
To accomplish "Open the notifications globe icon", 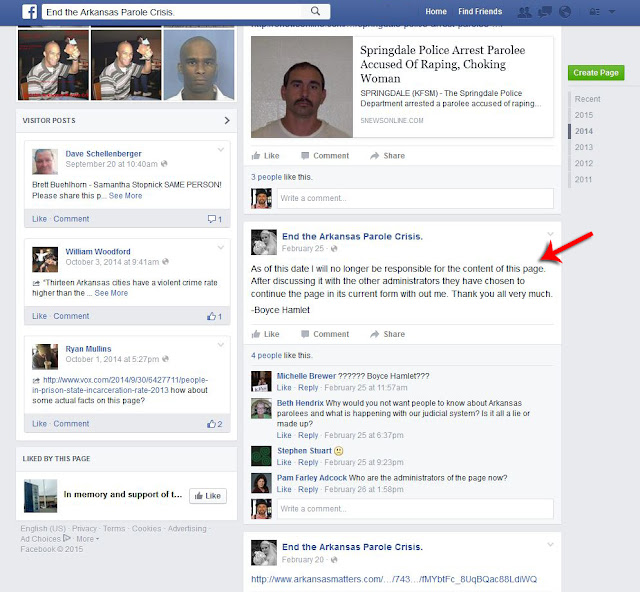I will click(x=565, y=12).
